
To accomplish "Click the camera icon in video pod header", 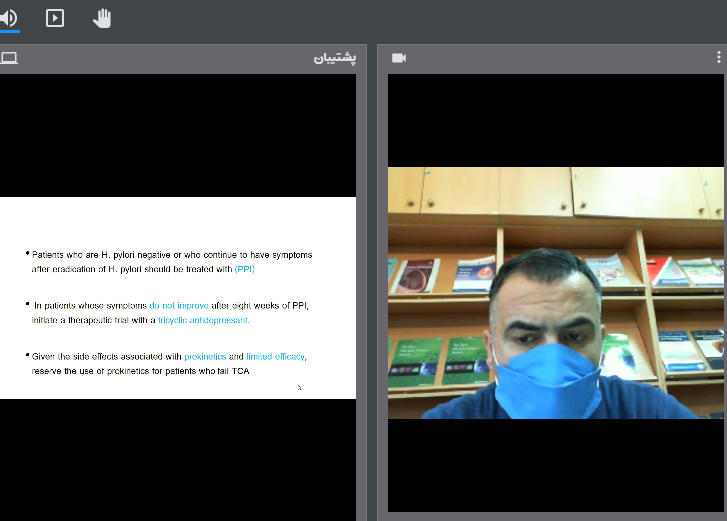I will (399, 58).
